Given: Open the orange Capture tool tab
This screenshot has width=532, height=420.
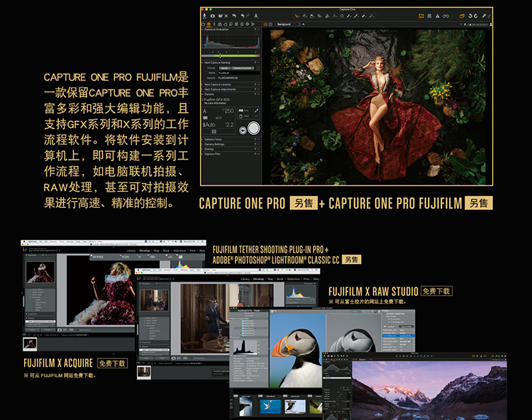Looking at the screenshot, I should click(209, 24).
